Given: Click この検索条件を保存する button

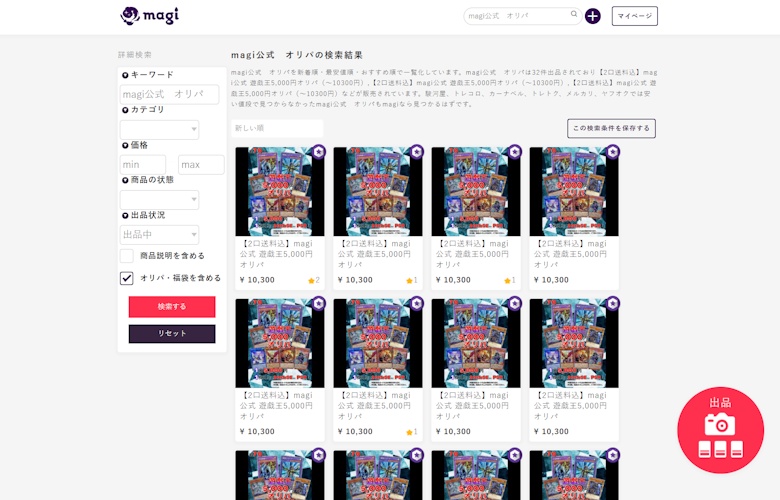Looking at the screenshot, I should [611, 128].
